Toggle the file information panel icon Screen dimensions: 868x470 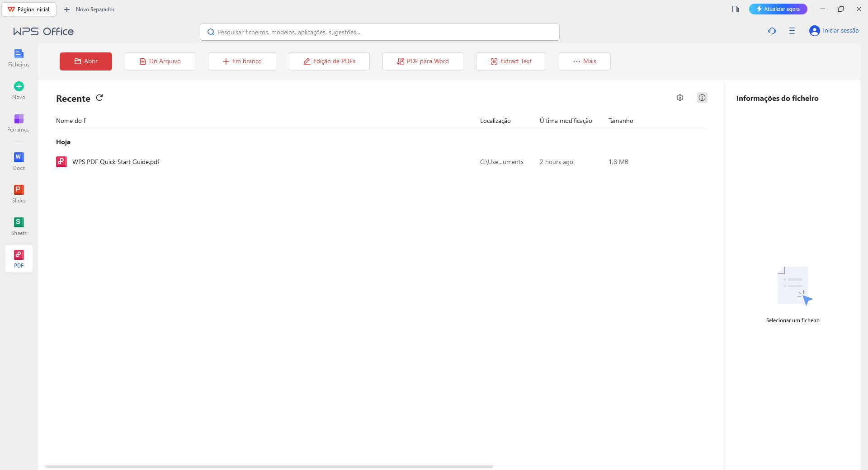click(x=702, y=98)
